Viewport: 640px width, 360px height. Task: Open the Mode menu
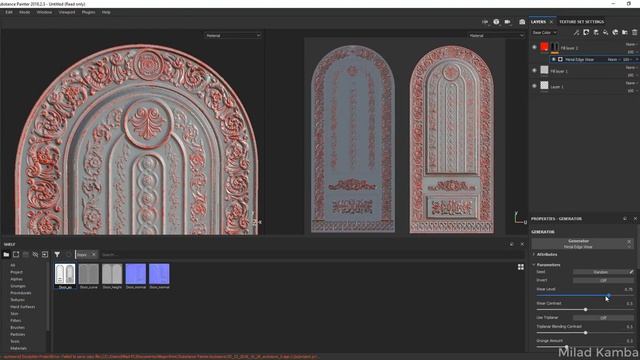[24, 12]
